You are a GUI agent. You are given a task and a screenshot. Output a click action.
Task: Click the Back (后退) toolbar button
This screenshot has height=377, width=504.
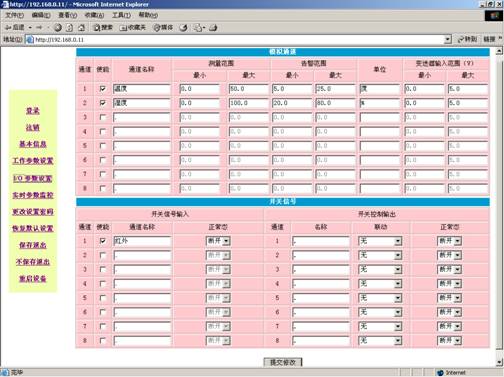14,28
